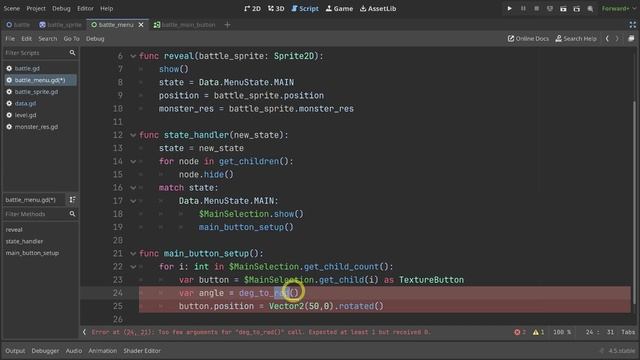640x360 pixels.
Task: Open the Debugger bottom panel
Action: tap(45, 351)
